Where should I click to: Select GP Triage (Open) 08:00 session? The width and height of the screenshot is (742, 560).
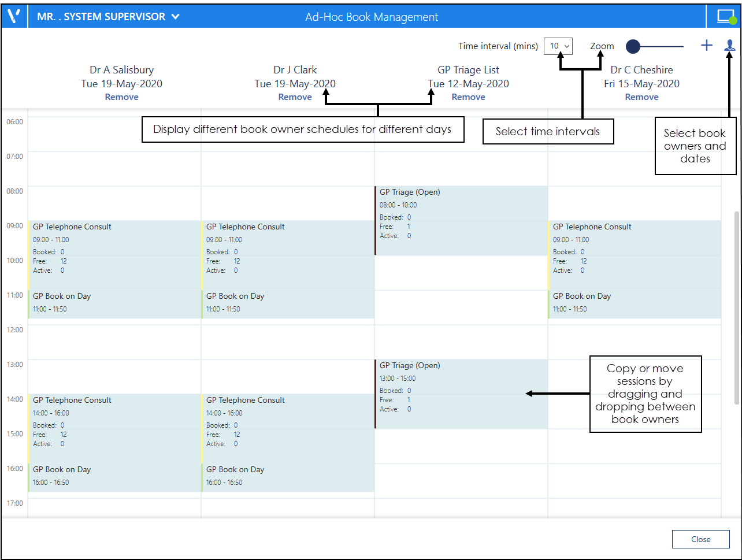coord(461,220)
